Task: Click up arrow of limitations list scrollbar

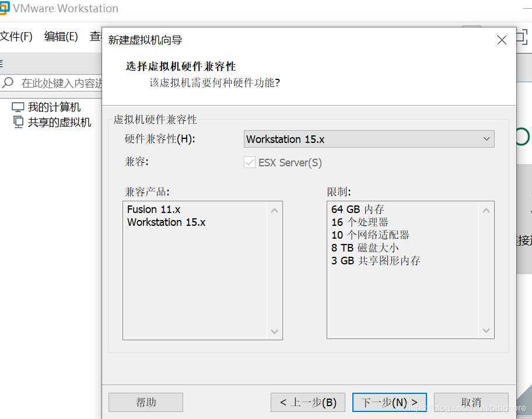Action: [x=486, y=211]
